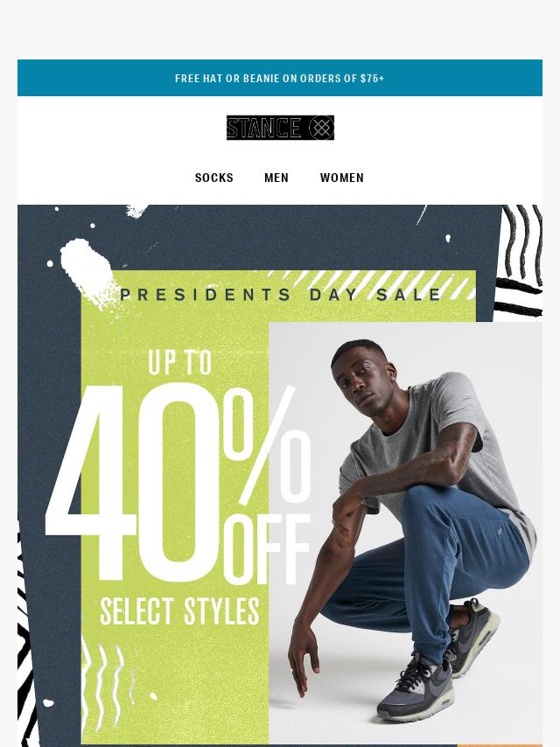
Task: Click the model's blue jogger pants
Action: 429,567
